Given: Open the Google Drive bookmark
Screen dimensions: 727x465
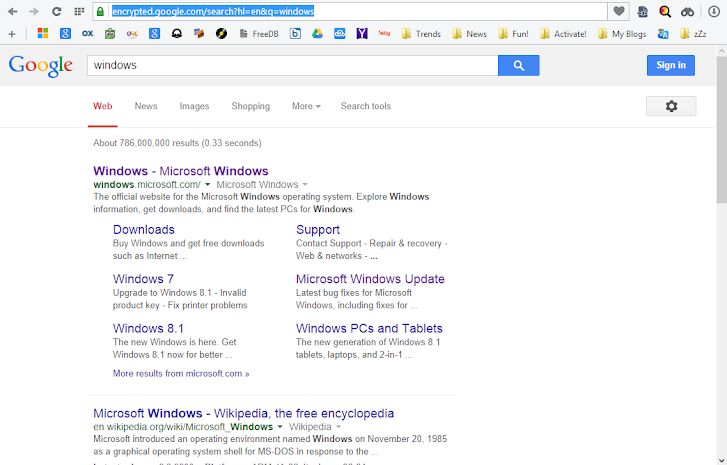Looking at the screenshot, I should (317, 33).
